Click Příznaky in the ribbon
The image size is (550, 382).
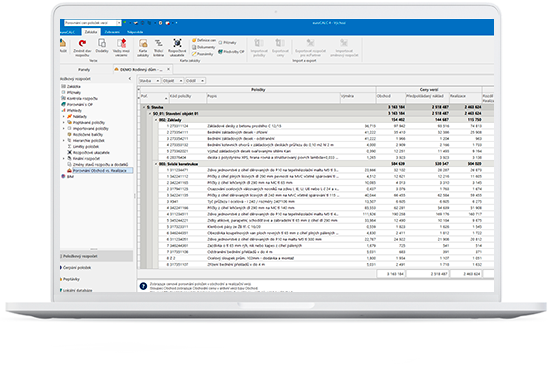pos(227,43)
